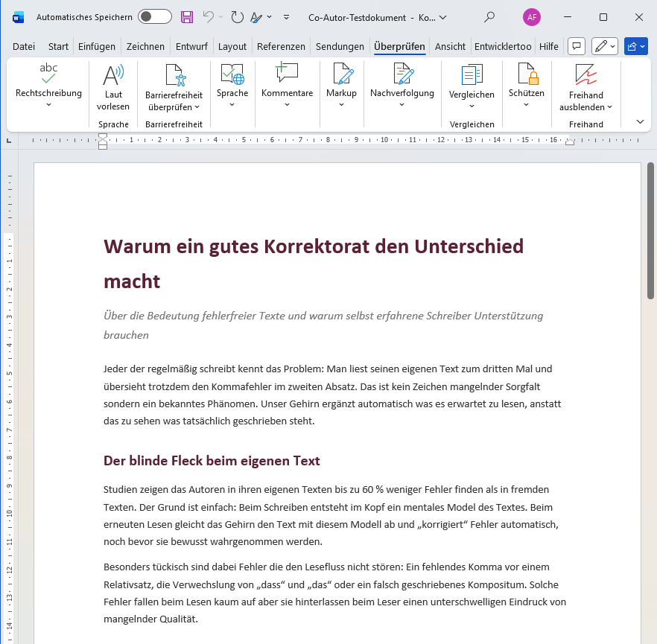Open the Datei menu
Image resolution: width=657 pixels, height=644 pixels.
23,45
